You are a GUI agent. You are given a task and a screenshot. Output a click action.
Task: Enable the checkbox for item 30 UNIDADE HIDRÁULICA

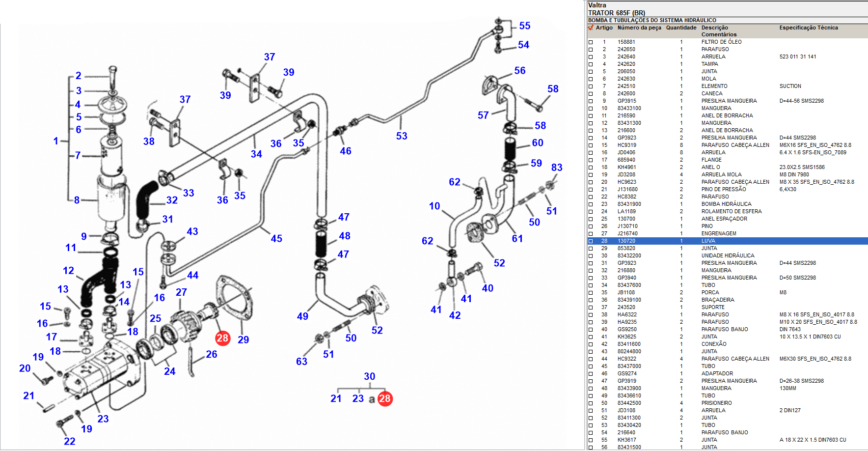591,256
